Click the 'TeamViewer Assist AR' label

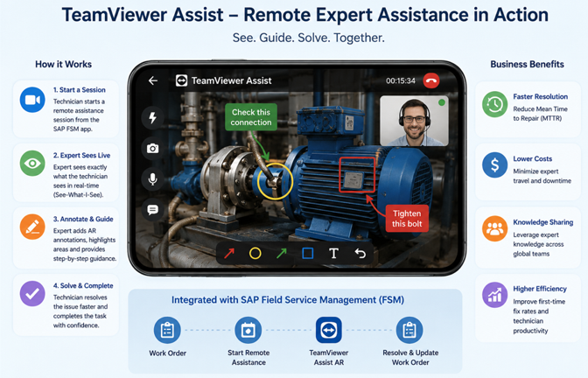point(329,358)
